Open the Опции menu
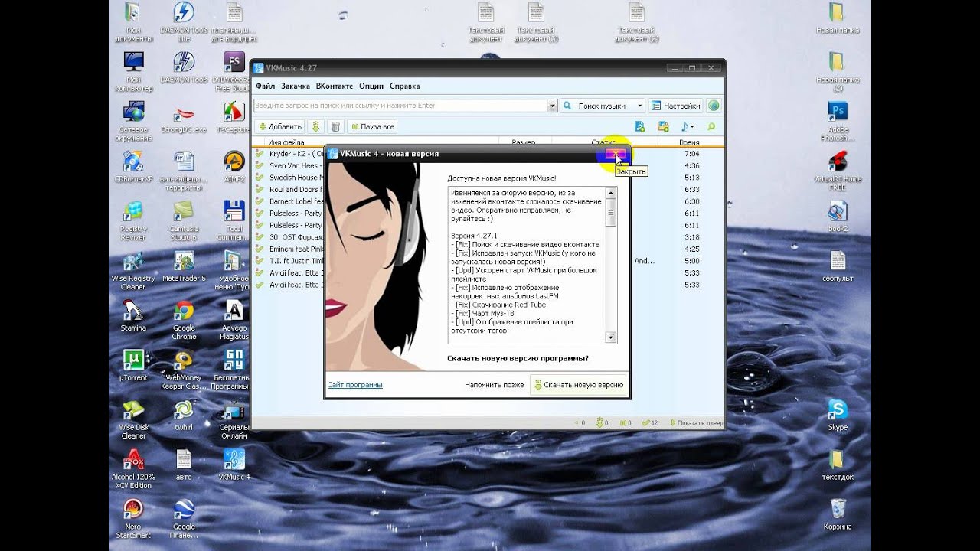980x551 pixels. tap(371, 86)
